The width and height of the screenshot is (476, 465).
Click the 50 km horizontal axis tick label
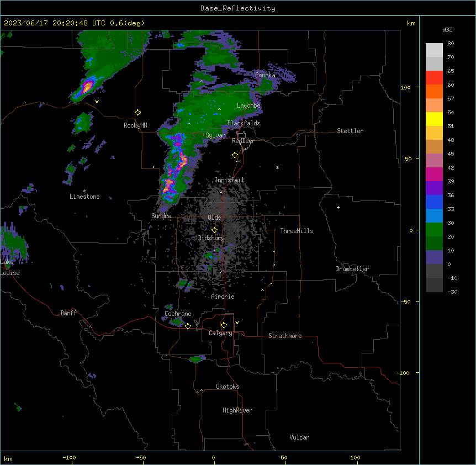click(x=284, y=457)
